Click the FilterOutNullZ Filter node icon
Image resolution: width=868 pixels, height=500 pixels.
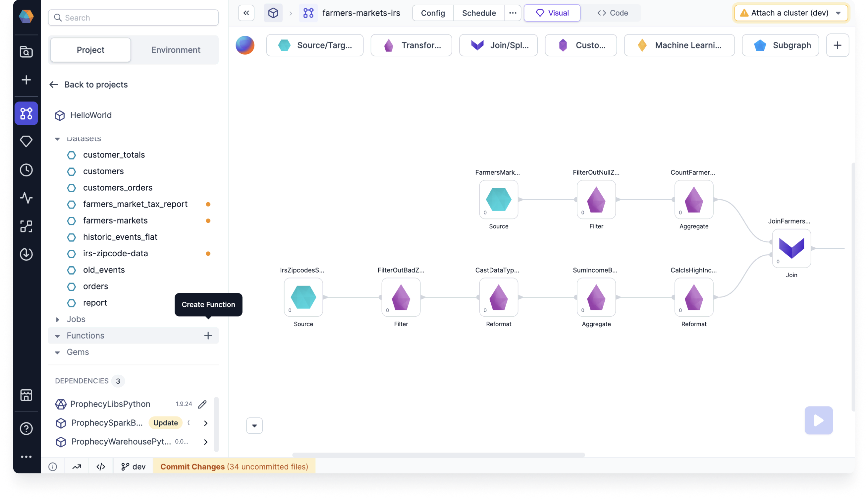pos(596,199)
